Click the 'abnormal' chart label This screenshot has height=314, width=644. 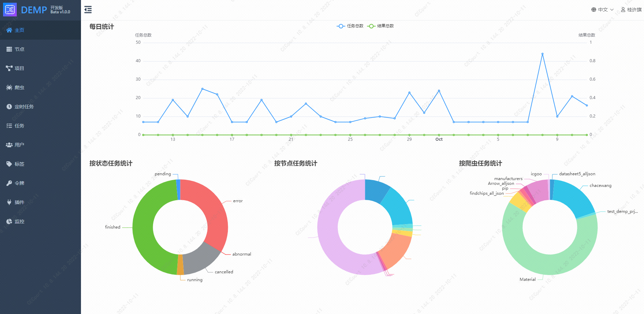point(242,254)
